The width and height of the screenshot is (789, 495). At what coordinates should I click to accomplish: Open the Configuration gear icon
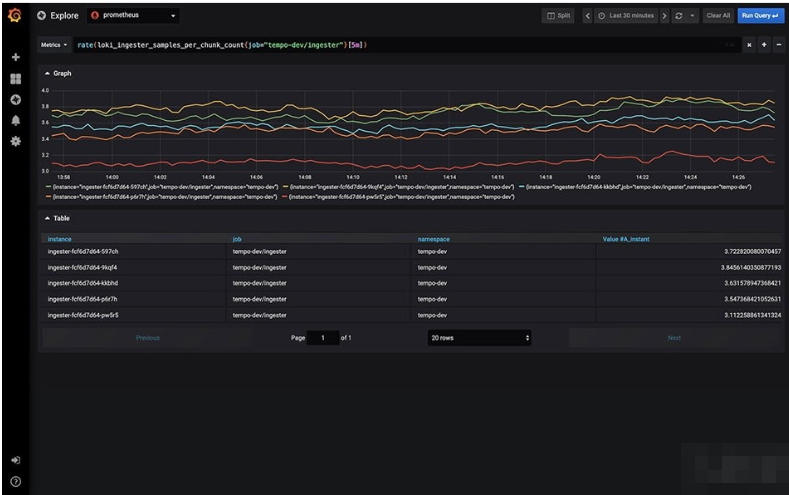click(15, 141)
